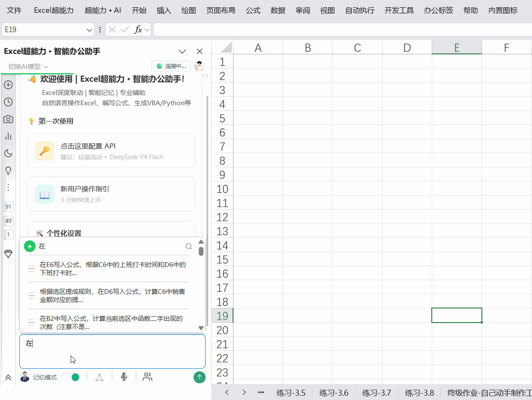Screen dimensions: 532x400
Task: Click the triangle node workflow icon
Action: click(99, 377)
